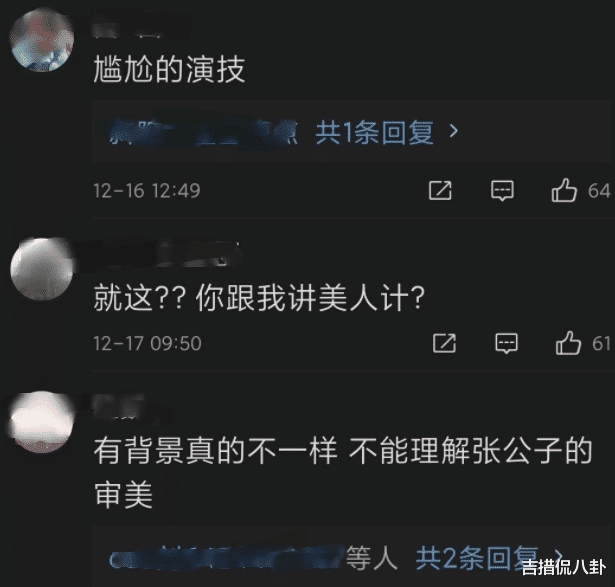615x587 pixels.
Task: Open blurred reply preview under first comment
Action: [202, 132]
